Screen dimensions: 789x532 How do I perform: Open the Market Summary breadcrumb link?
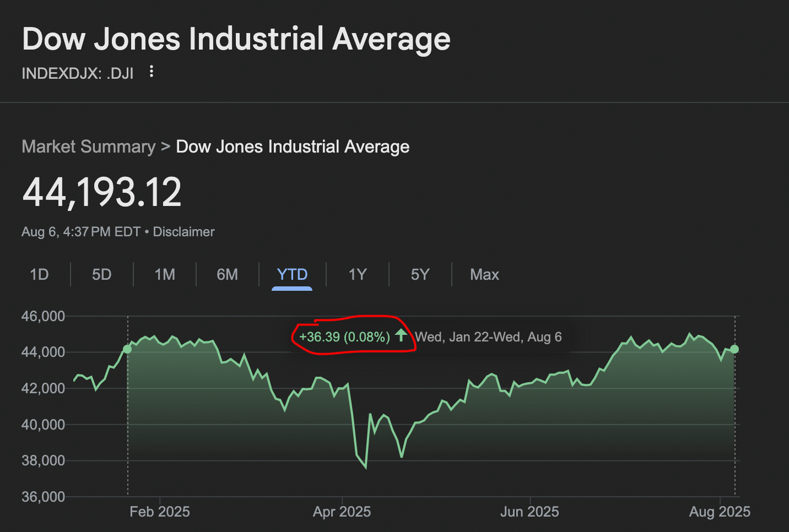click(89, 146)
